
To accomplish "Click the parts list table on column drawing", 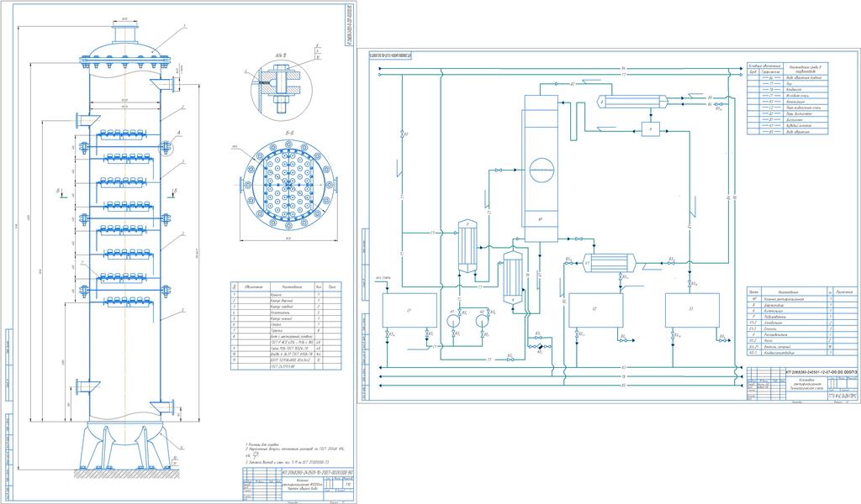I will click(286, 325).
